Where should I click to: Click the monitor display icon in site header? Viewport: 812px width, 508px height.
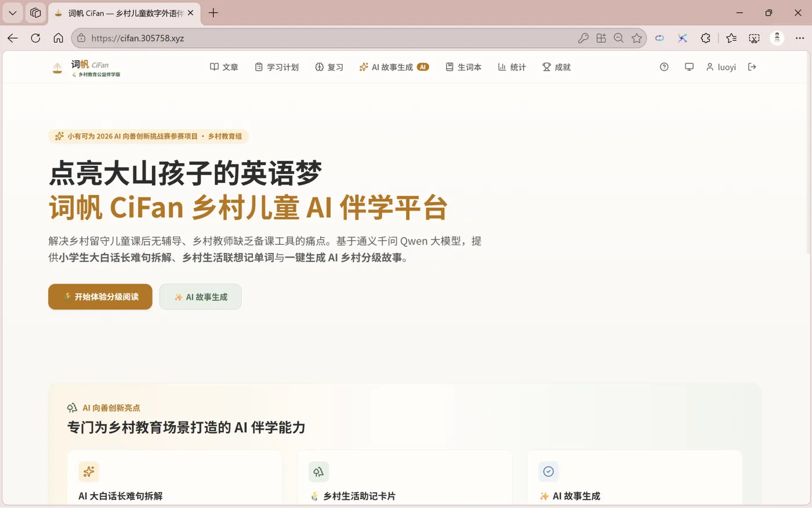[x=689, y=67]
